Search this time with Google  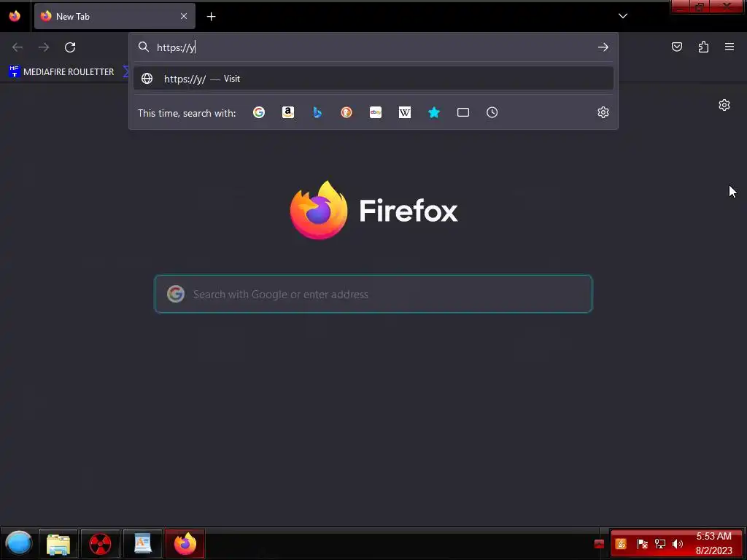pyautogui.click(x=259, y=112)
